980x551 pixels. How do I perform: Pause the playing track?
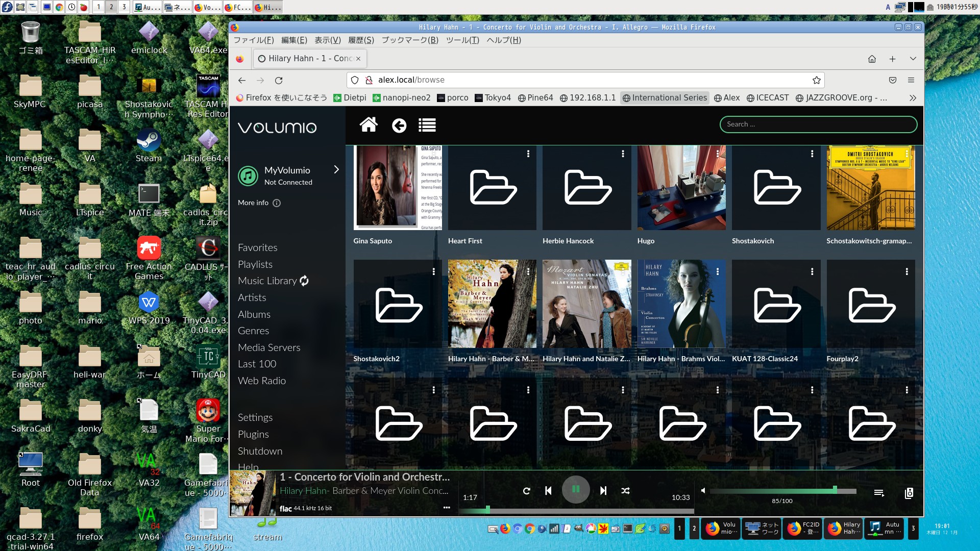click(x=576, y=490)
